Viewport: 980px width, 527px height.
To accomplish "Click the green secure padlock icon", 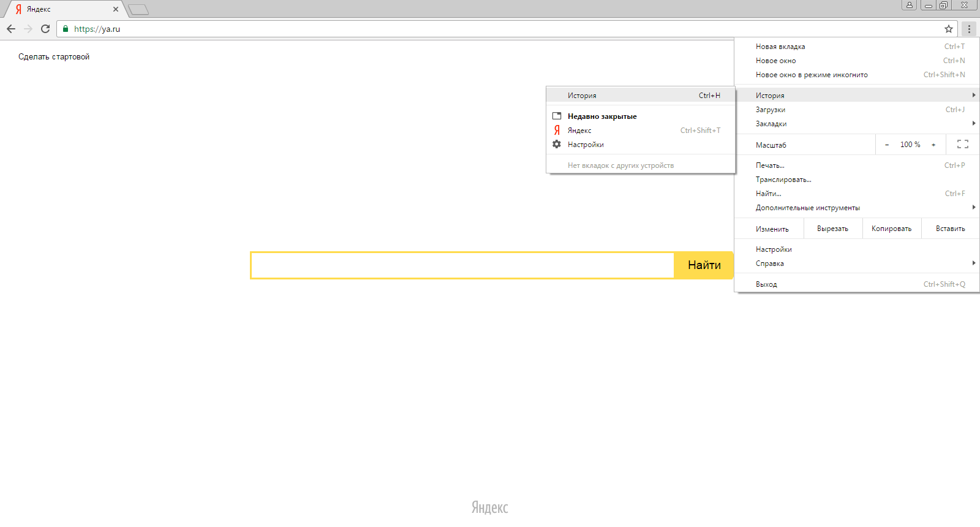I will 66,29.
